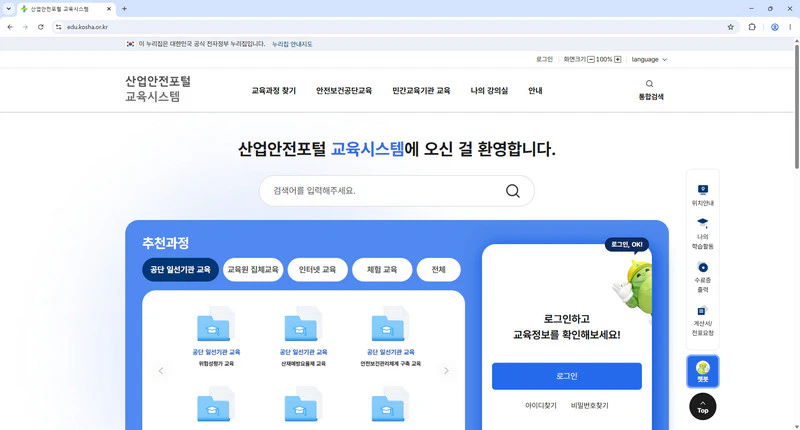Open 안내 menu
This screenshot has width=800, height=430.
tap(535, 91)
